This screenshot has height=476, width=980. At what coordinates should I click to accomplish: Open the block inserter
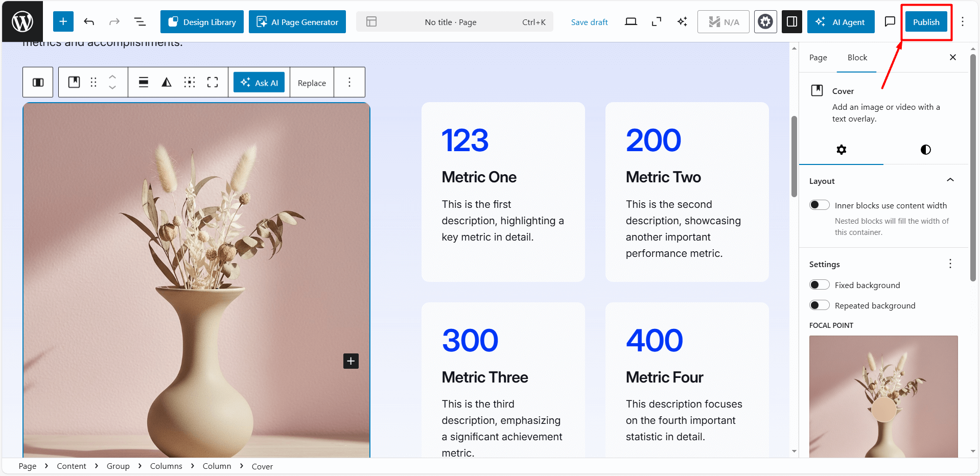[63, 21]
